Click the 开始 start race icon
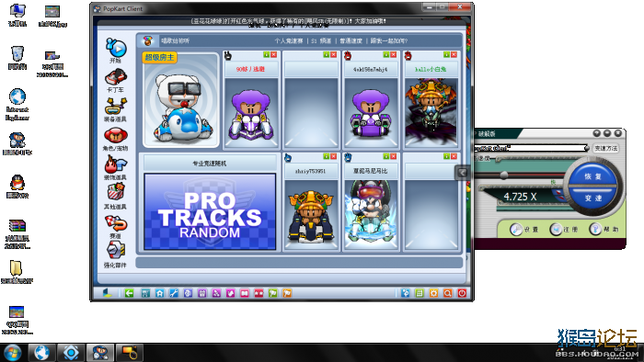This screenshot has height=362, width=644. pyautogui.click(x=116, y=48)
